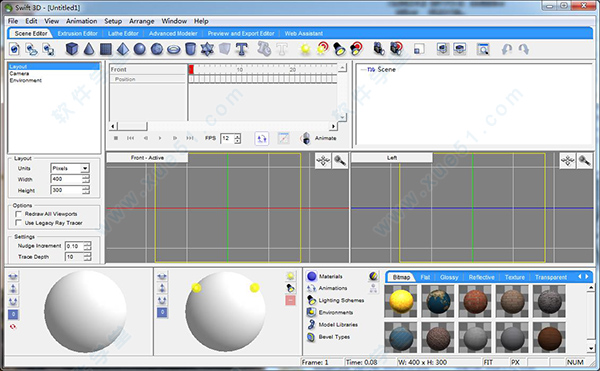Toggle loop animation button
Image resolution: width=600 pixels, height=371 pixels.
coord(262,138)
